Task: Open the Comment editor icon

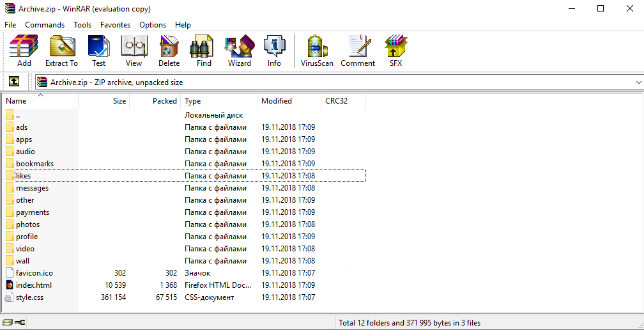Action: [358, 51]
